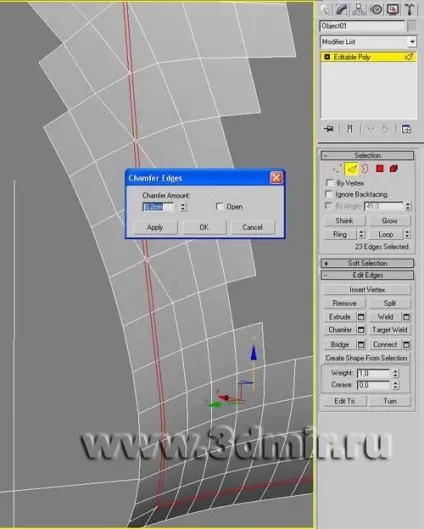This screenshot has width=424, height=529.
Task: Click the Bridge button
Action: [x=340, y=344]
